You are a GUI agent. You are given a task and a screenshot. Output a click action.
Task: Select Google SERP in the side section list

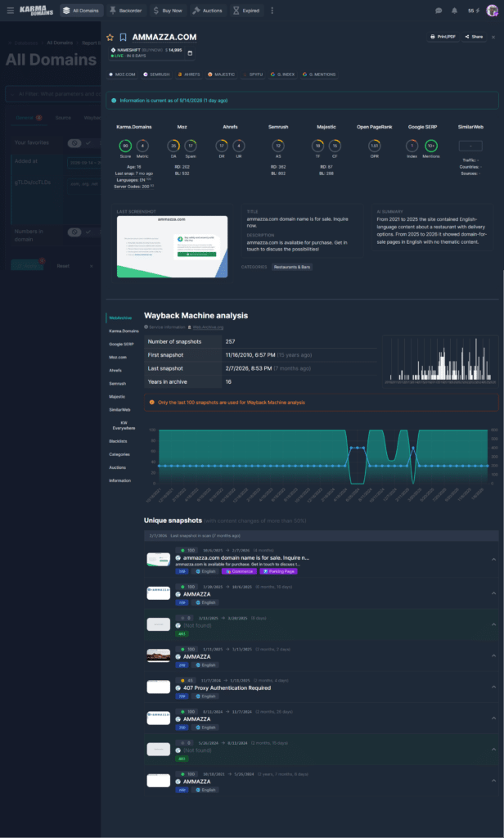(121, 345)
